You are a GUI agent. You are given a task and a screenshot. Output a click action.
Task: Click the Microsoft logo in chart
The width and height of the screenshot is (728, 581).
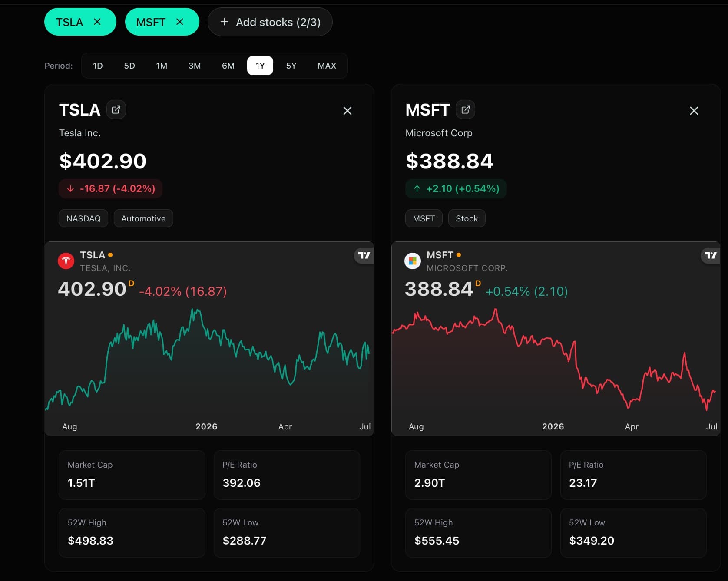coord(413,261)
